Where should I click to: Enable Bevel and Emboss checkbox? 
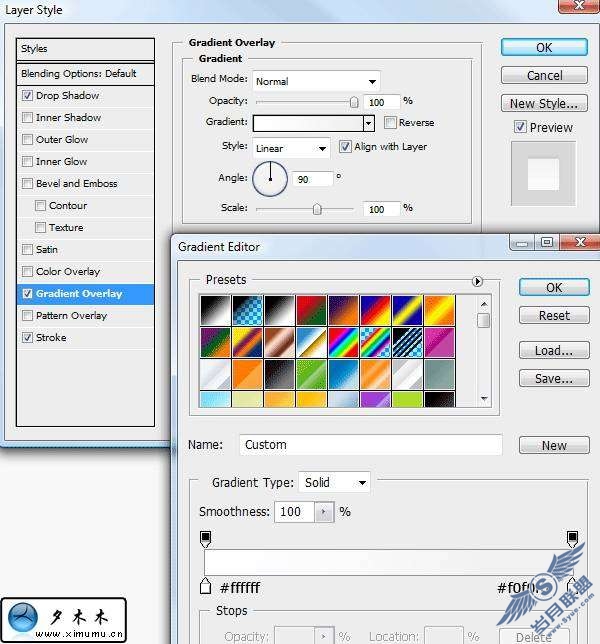click(27, 183)
